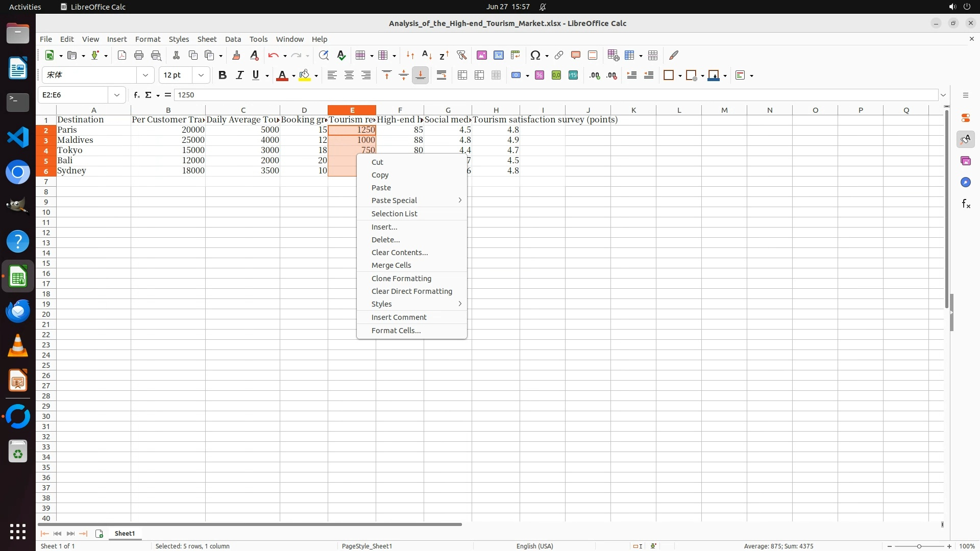Toggle Bold formatting
Screen dimensions: 980x551
[x=222, y=76]
